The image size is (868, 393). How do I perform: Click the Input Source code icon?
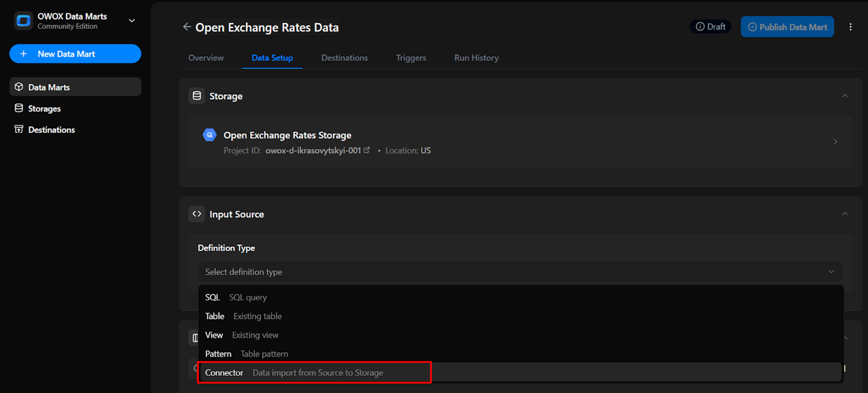pos(196,214)
